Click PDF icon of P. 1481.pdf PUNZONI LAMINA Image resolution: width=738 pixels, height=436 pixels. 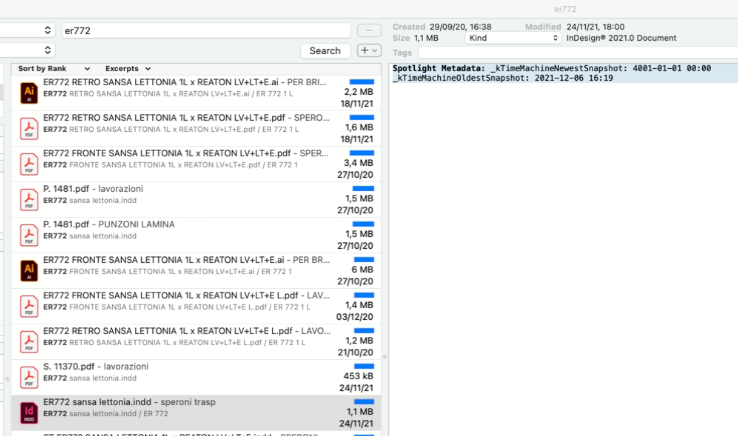click(29, 234)
